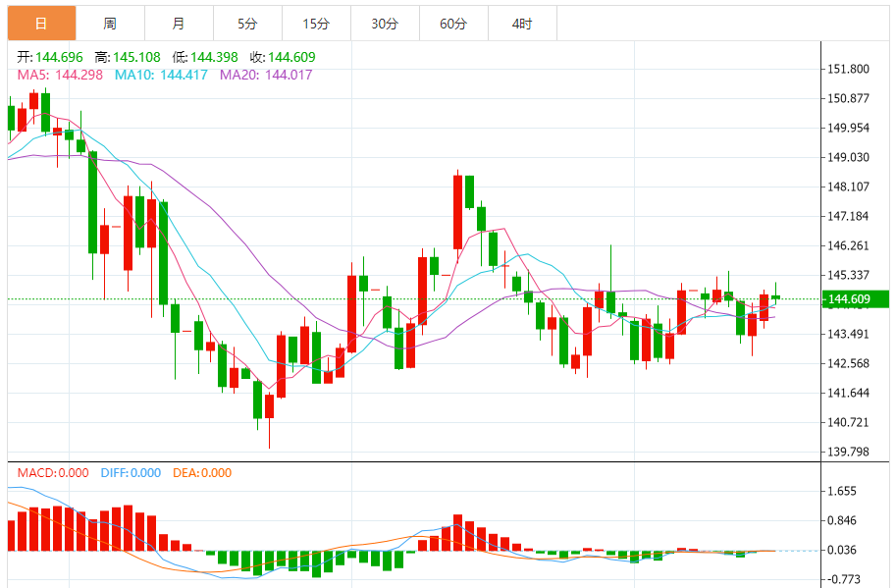Viewport: 896px width, 588px height.
Task: Open the 15分 timeframe tab
Action: pyautogui.click(x=316, y=24)
